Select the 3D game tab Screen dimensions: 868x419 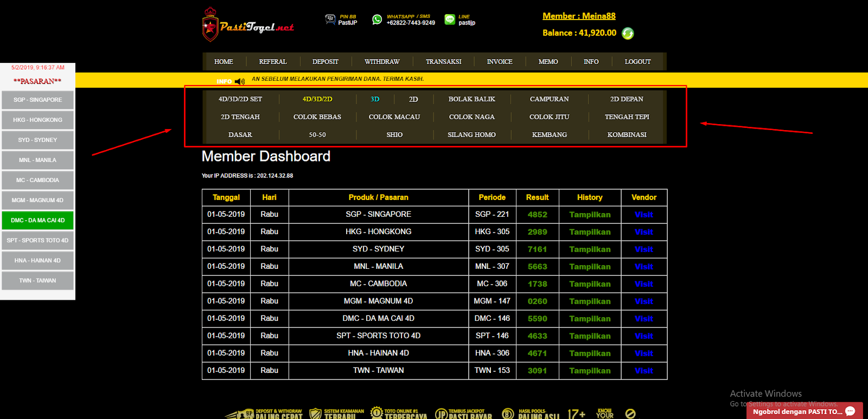375,99
